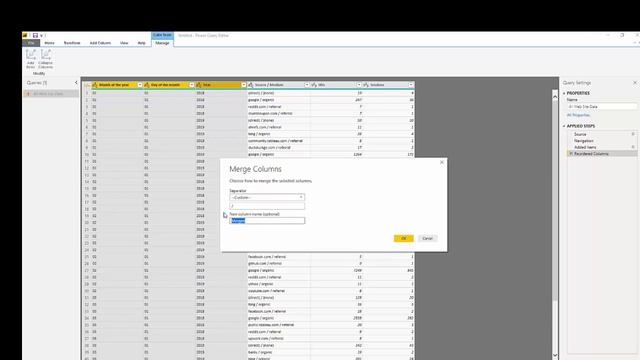Confirm the merge with the OK button
Image resolution: width=640 pixels, height=360 pixels.
click(x=404, y=238)
